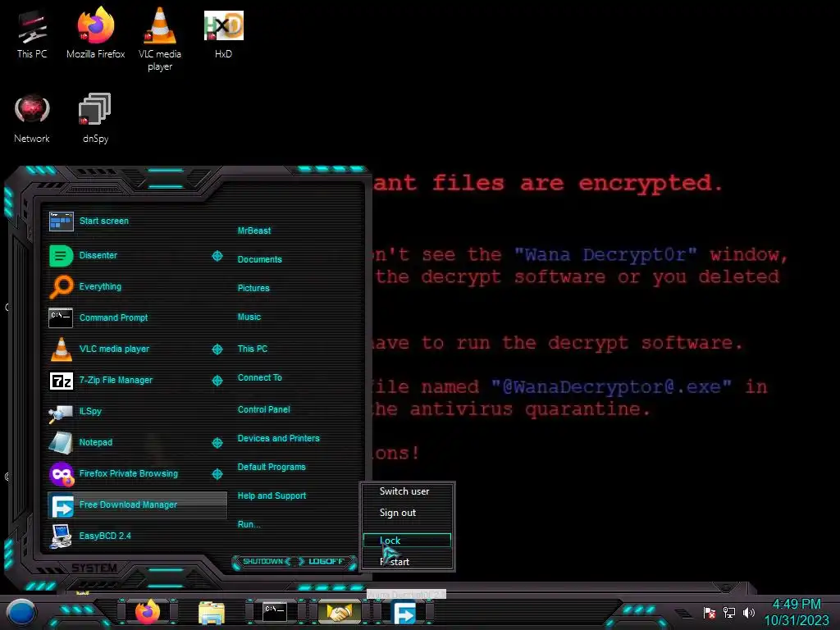Open 7-Zip File Manager entry
This screenshot has width=840, height=630.
pos(129,381)
